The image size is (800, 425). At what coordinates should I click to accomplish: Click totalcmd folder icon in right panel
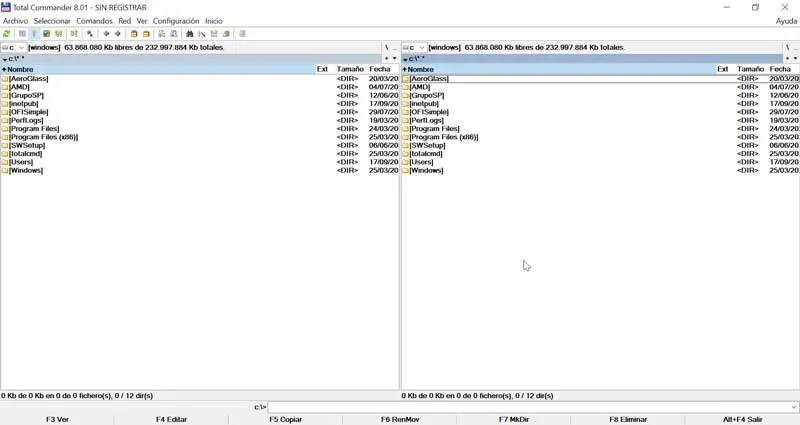coord(406,154)
